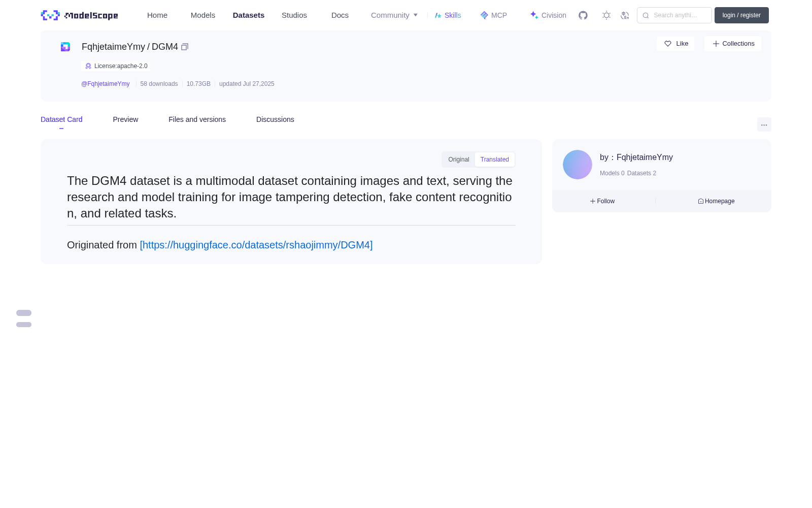
Task: Toggle the light/dark theme sun icon
Action: tap(606, 15)
